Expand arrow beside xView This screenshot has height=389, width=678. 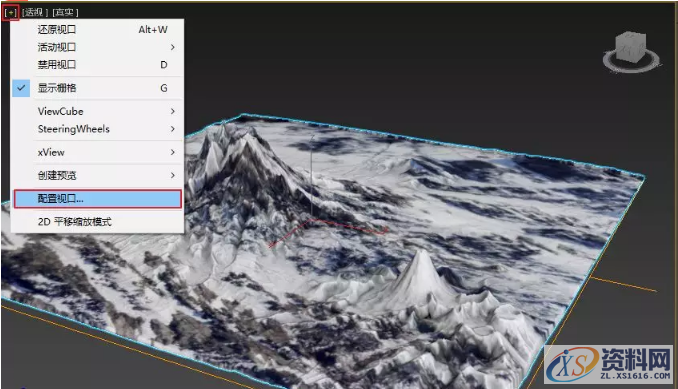coord(173,153)
